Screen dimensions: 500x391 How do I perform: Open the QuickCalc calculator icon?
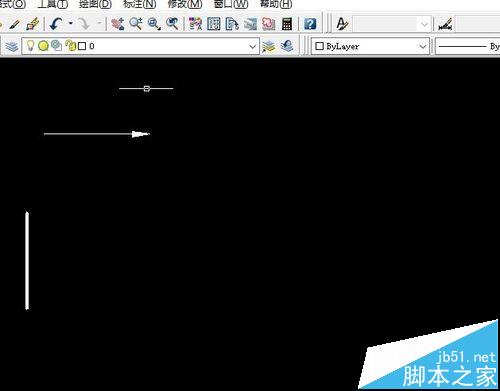287,24
